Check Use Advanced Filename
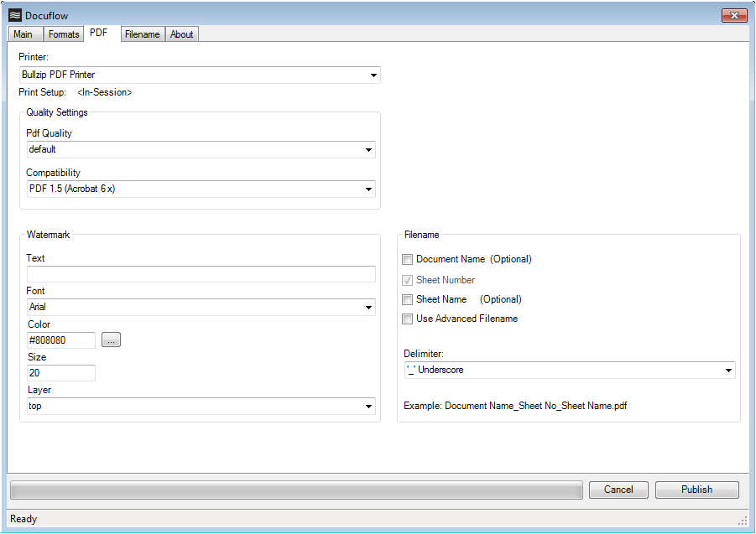The image size is (756, 534). pyautogui.click(x=407, y=319)
